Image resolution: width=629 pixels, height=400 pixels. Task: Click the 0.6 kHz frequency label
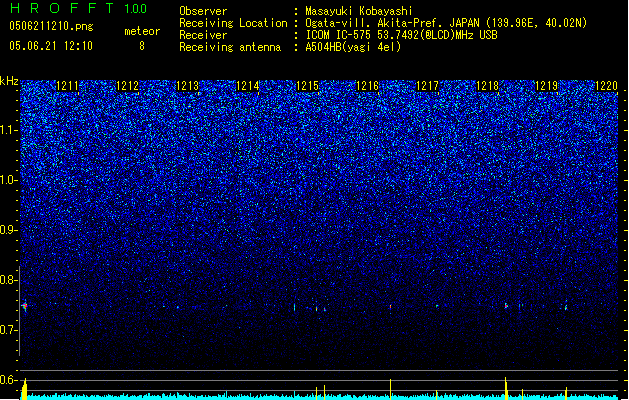coord(8,380)
